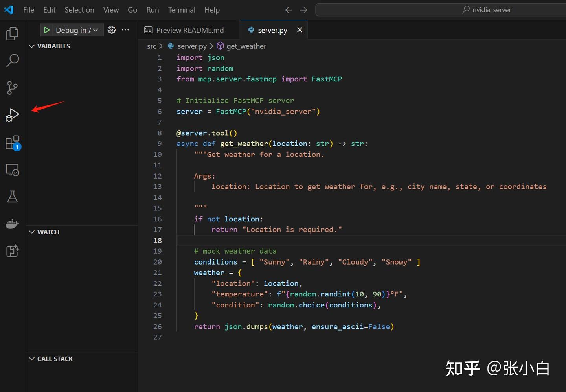The width and height of the screenshot is (566, 392).
Task: Click the '"condition": random.choice' line
Action: pyautogui.click(x=296, y=305)
